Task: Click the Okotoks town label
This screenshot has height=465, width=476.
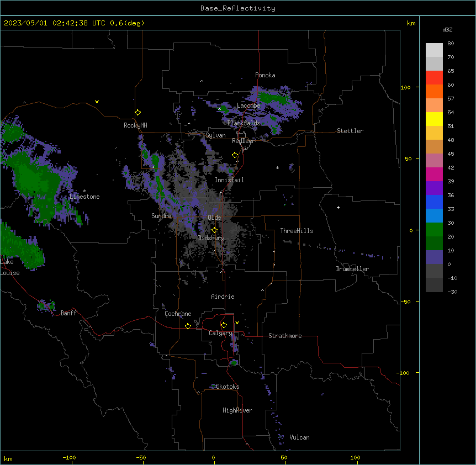Action: (x=228, y=387)
